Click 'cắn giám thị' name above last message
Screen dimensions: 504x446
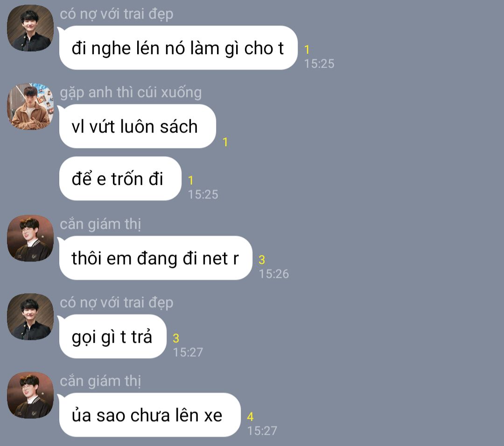[x=100, y=382]
